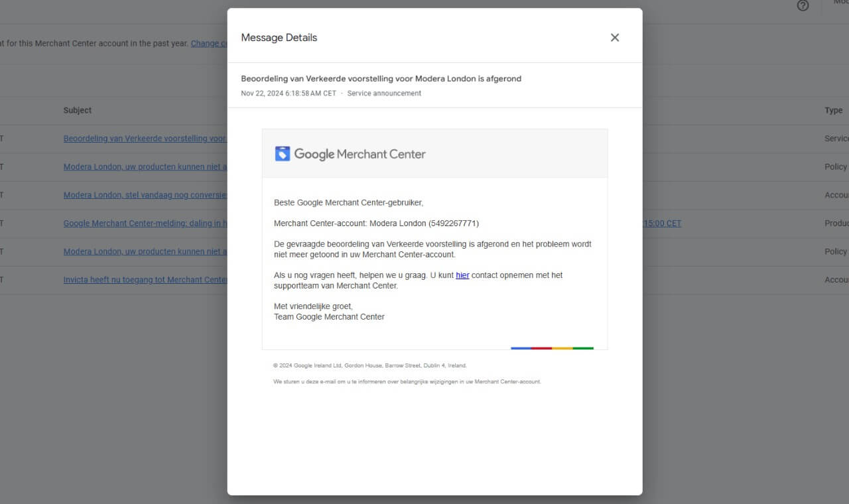Screen dimensions: 849x504
Task: Click the 'We sturen u deze e-mail' footer line
Action: coord(407,382)
